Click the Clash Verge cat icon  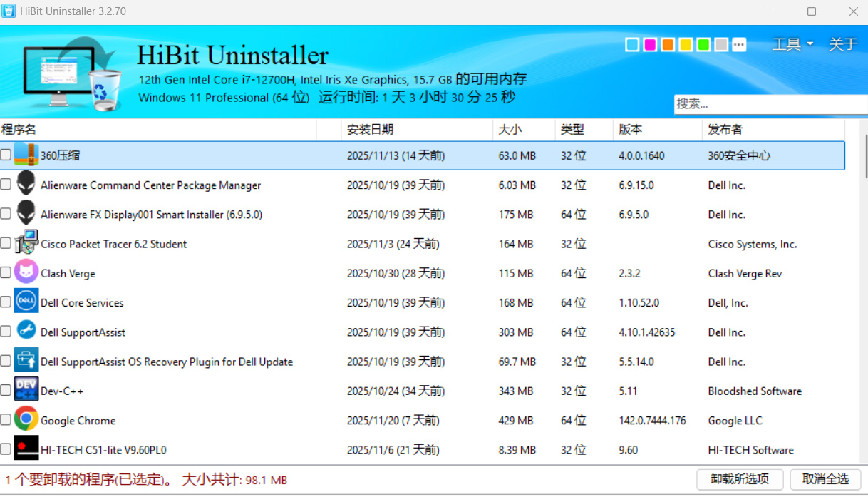pyautogui.click(x=26, y=272)
